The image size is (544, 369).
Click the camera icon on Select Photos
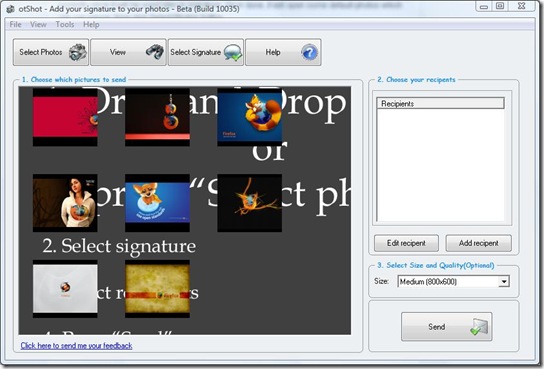(78, 52)
